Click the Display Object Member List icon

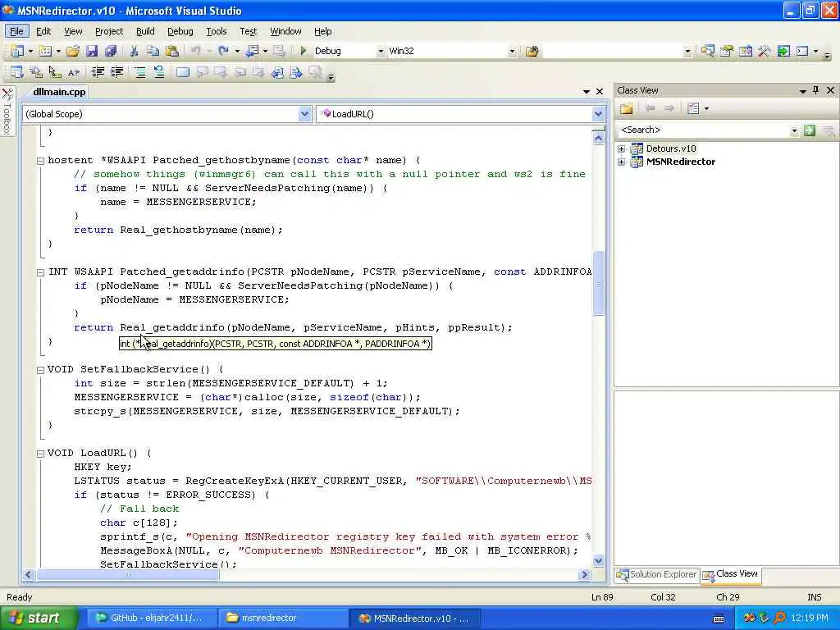click(17, 72)
